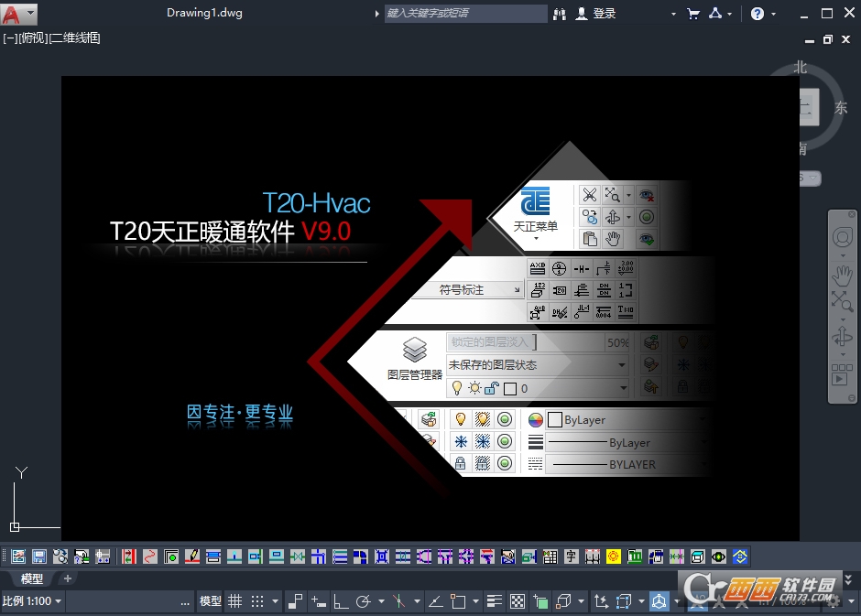Click the 3D box view icon in bottom toolbar
The height and width of the screenshot is (616, 861).
697,557
